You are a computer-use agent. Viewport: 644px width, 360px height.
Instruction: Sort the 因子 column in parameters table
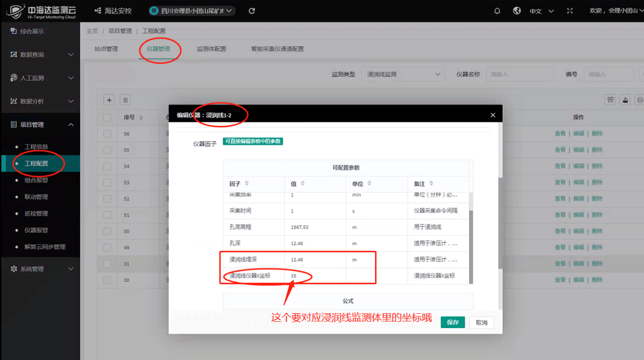(247, 183)
